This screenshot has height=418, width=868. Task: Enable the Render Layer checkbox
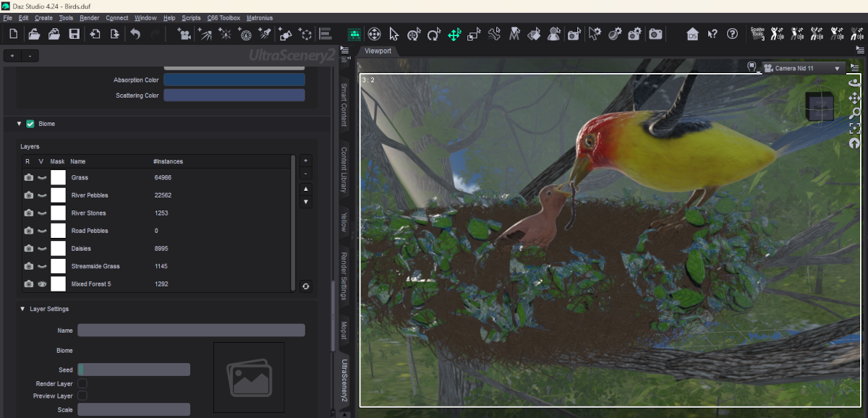coord(82,383)
